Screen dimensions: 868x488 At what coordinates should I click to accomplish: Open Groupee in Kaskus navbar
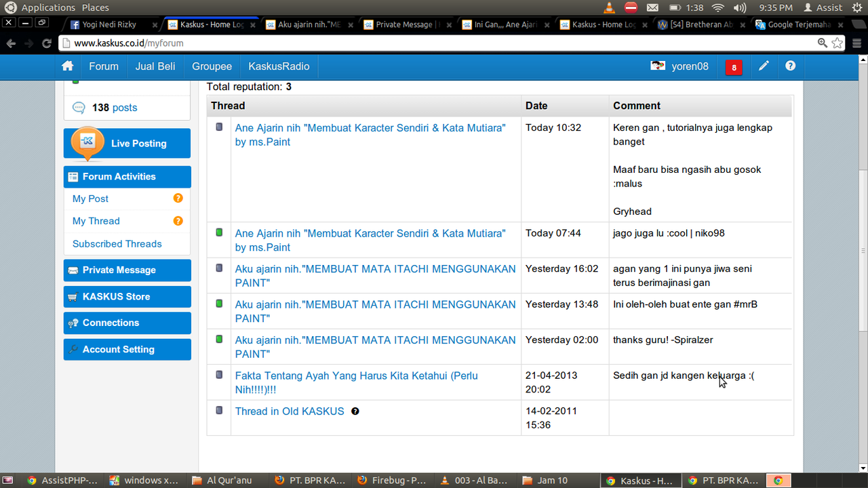[212, 66]
